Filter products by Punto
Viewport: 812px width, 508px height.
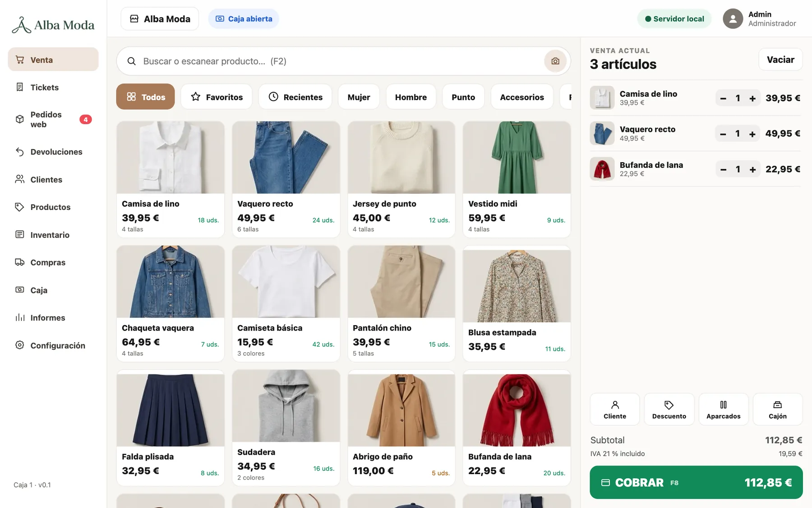click(463, 97)
